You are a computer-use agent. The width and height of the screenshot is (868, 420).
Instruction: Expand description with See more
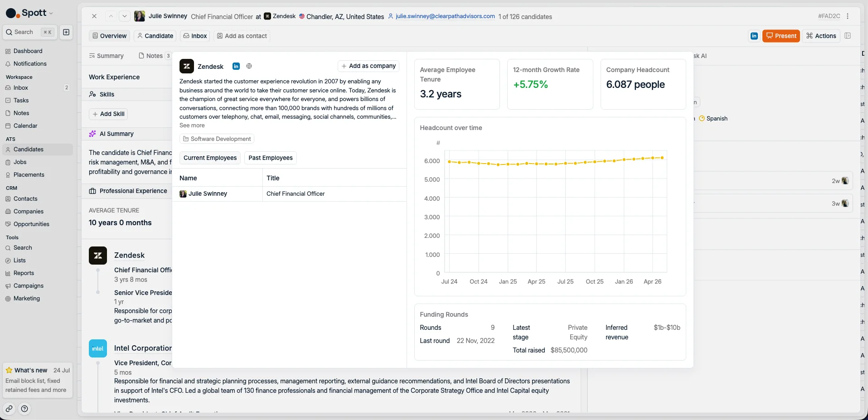coord(192,126)
